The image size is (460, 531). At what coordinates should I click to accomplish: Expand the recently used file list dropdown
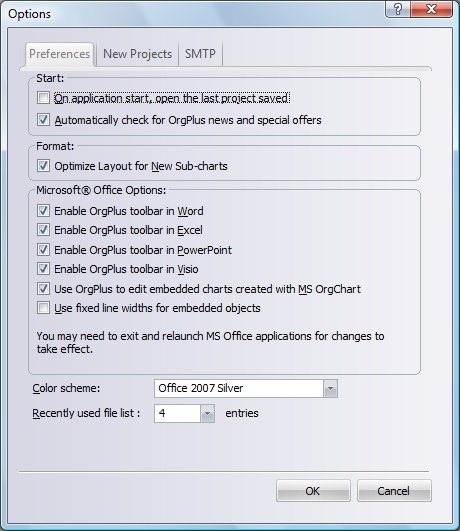click(x=207, y=413)
